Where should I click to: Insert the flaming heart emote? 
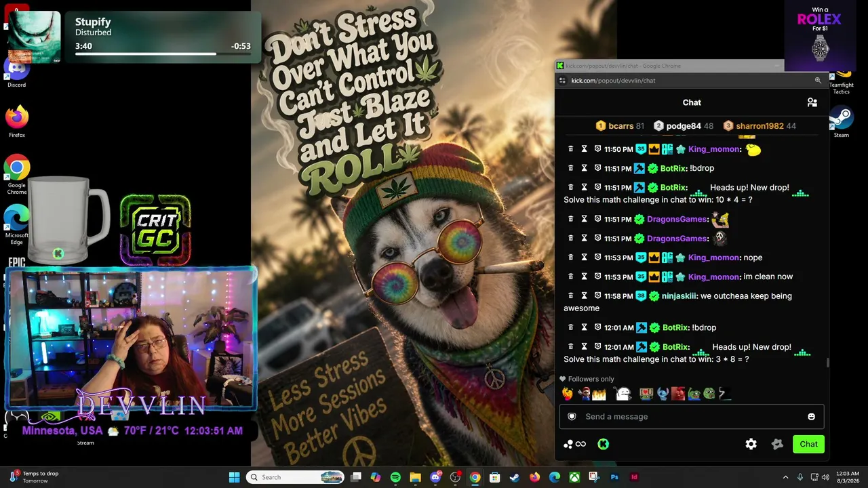(x=568, y=394)
